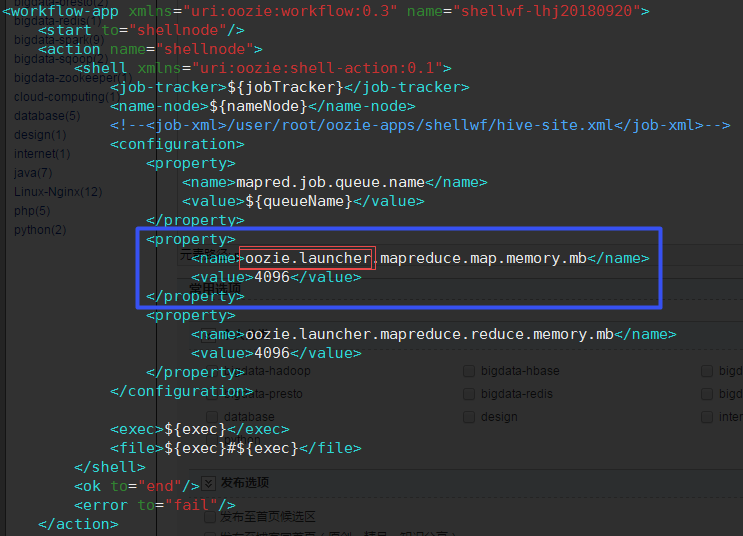Click the error to="fail" line

pyautogui.click(x=154, y=505)
